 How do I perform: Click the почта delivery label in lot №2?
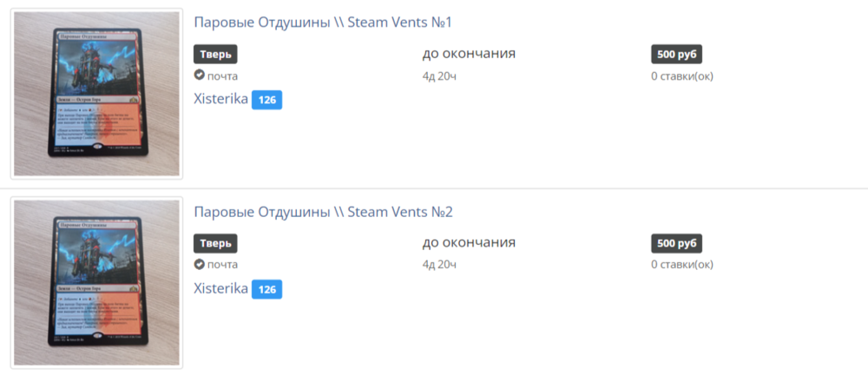pos(222,265)
